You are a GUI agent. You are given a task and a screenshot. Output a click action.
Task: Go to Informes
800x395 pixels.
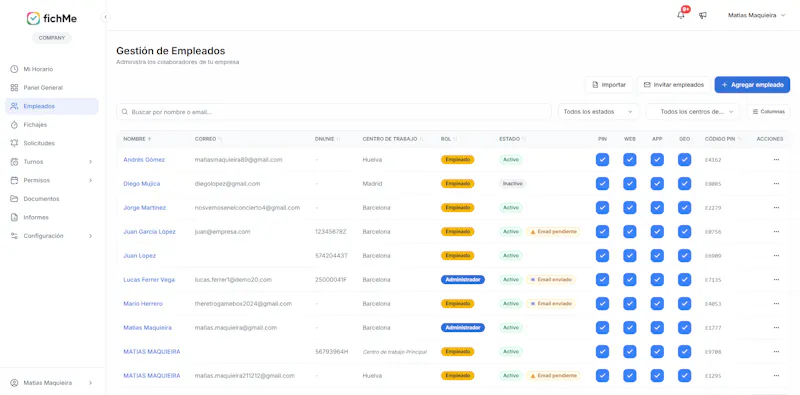pyautogui.click(x=52, y=217)
